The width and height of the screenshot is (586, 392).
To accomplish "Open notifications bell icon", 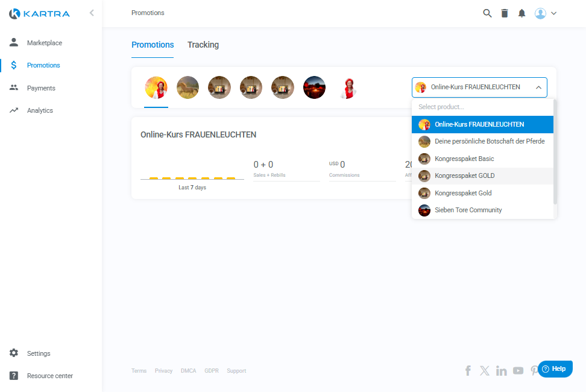I will pyautogui.click(x=521, y=13).
